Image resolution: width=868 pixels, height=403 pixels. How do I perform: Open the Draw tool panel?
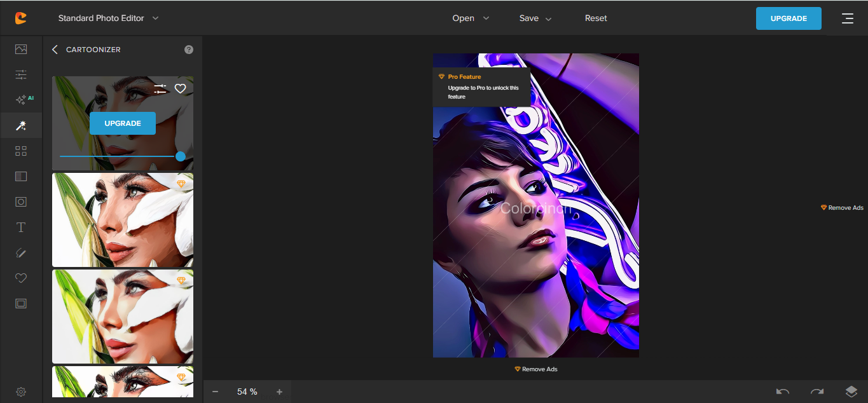pyautogui.click(x=20, y=252)
